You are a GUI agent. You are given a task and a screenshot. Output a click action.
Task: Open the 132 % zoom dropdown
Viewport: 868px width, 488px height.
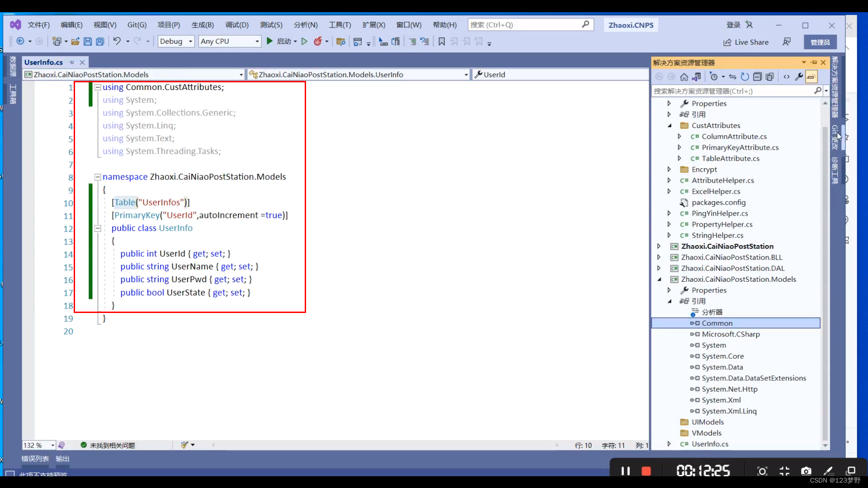(39, 445)
